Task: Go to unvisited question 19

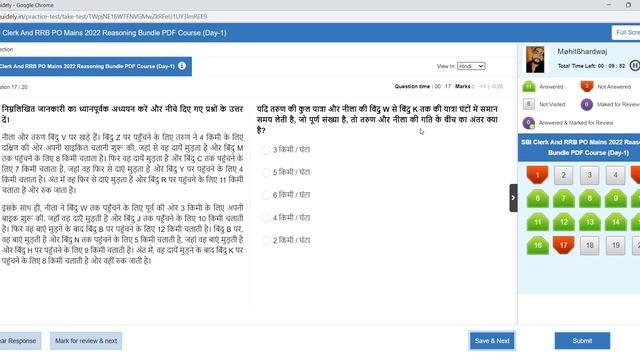Action: click(x=616, y=245)
